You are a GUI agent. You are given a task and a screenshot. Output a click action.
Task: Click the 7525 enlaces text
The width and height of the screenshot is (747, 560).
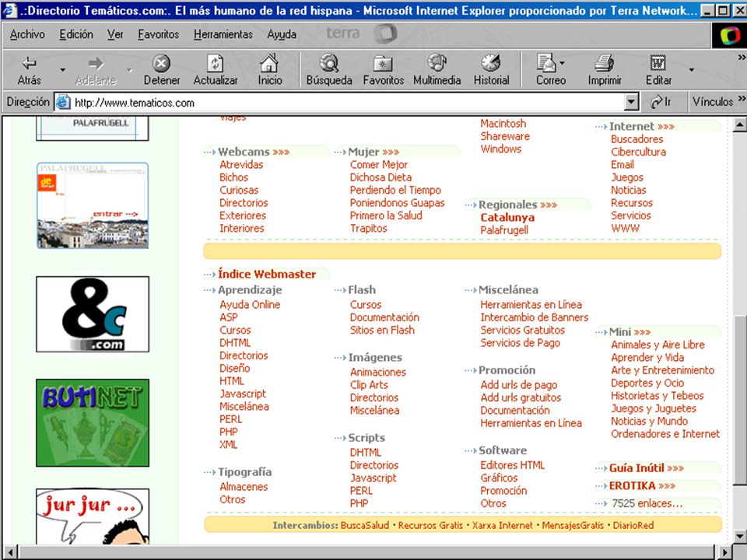click(647, 503)
